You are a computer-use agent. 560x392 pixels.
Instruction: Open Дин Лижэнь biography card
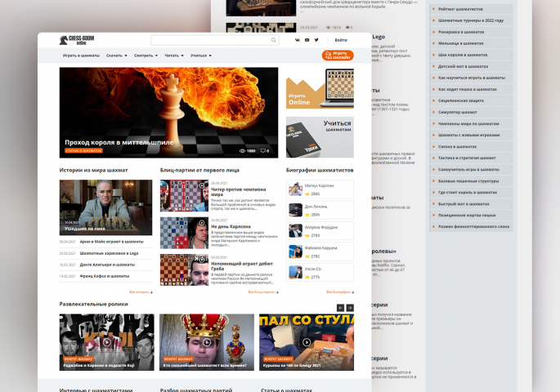pos(320,210)
